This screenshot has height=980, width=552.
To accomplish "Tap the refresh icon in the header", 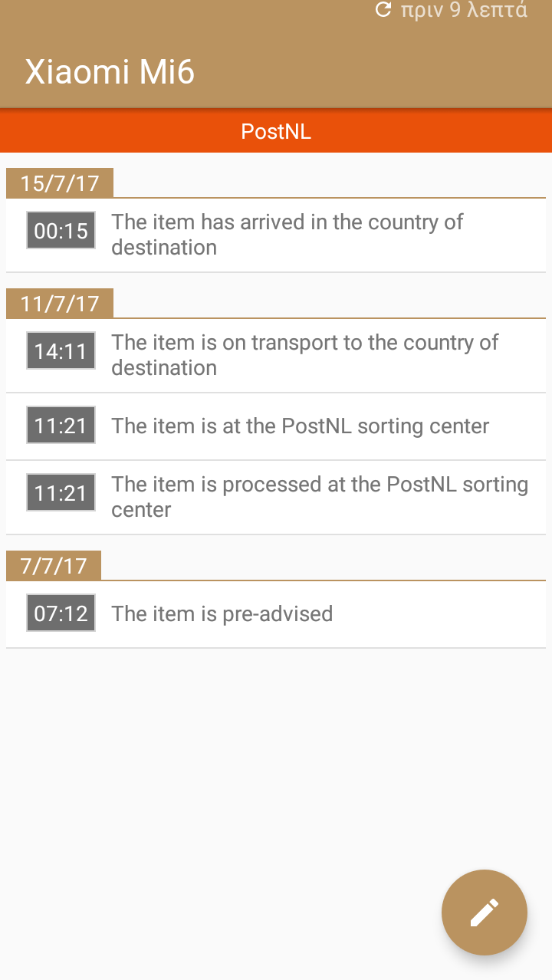I will 383,10.
